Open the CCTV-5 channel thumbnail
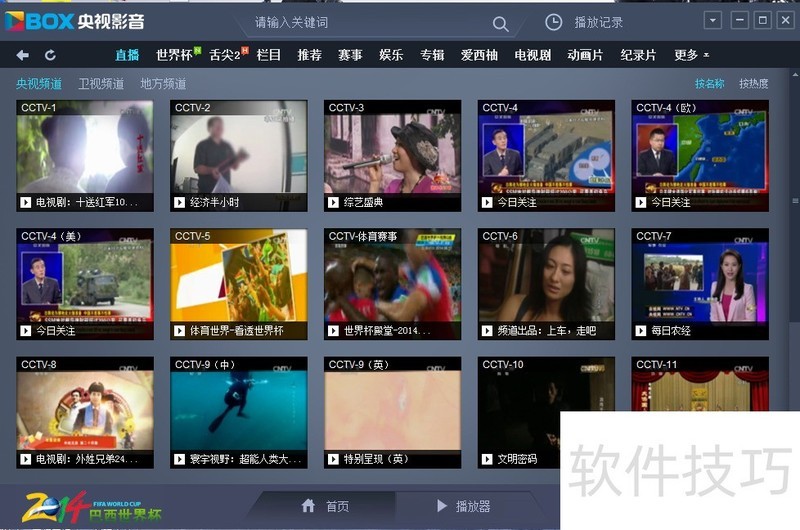Screen dimensions: 800x530 tap(239, 284)
